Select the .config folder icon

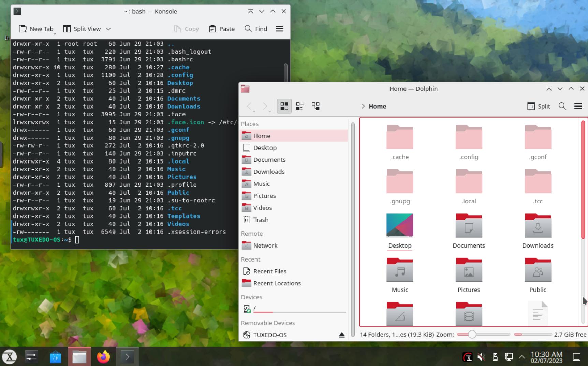pos(469,137)
